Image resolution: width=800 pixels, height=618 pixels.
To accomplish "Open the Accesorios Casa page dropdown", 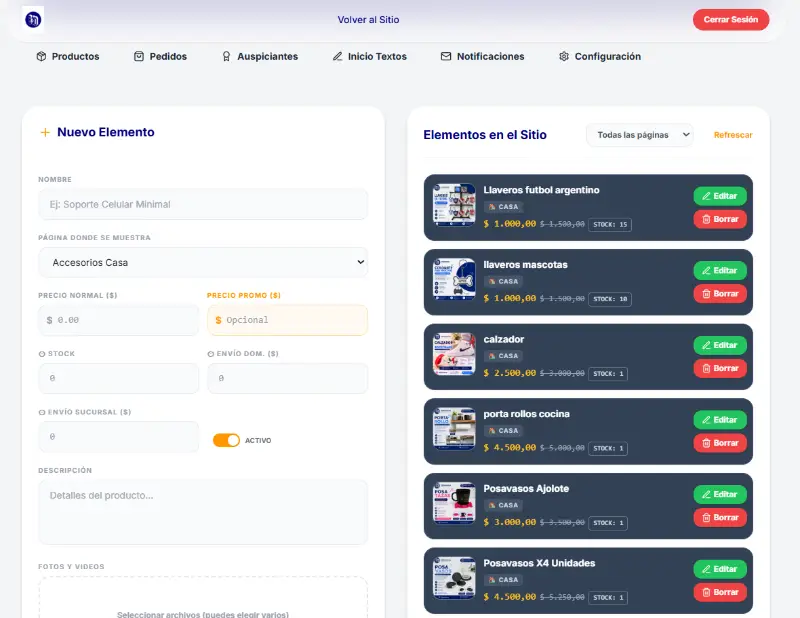I will click(x=203, y=262).
